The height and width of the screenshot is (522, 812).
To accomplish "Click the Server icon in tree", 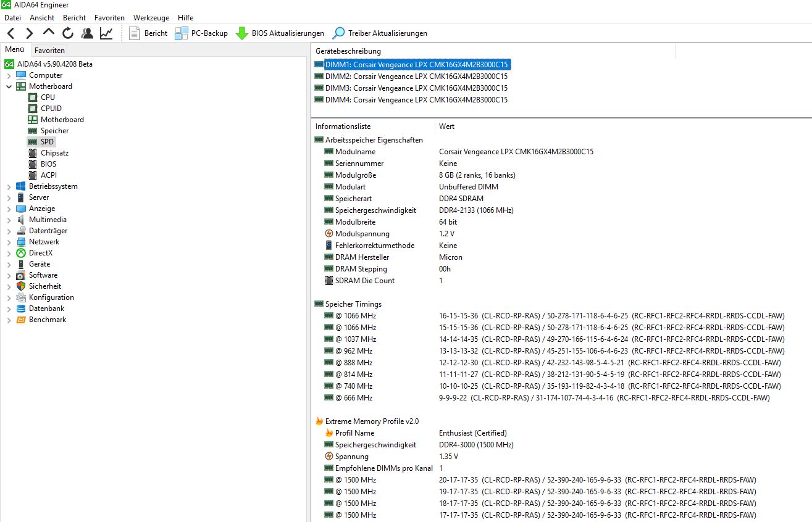I will point(21,197).
